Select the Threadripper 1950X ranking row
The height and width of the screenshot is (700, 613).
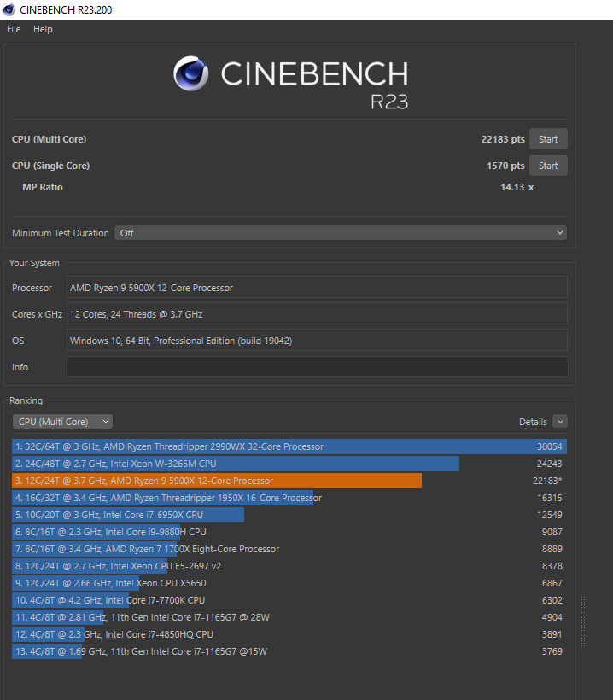[x=289, y=498]
